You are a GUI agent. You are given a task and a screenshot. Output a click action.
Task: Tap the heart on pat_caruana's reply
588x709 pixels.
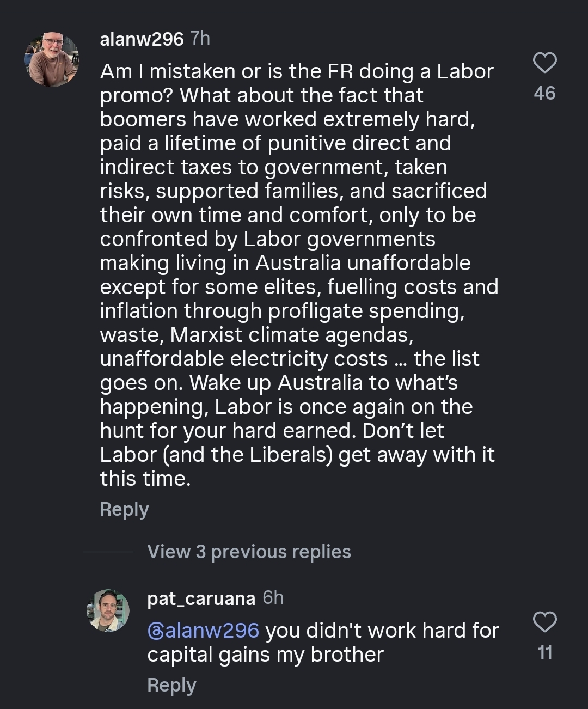tap(544, 622)
